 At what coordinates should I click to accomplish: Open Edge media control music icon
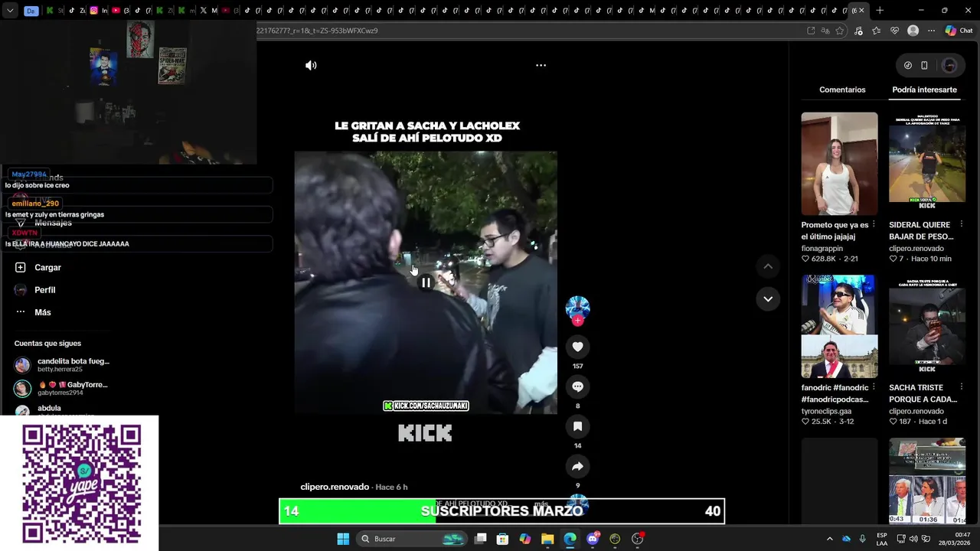[x=858, y=31]
